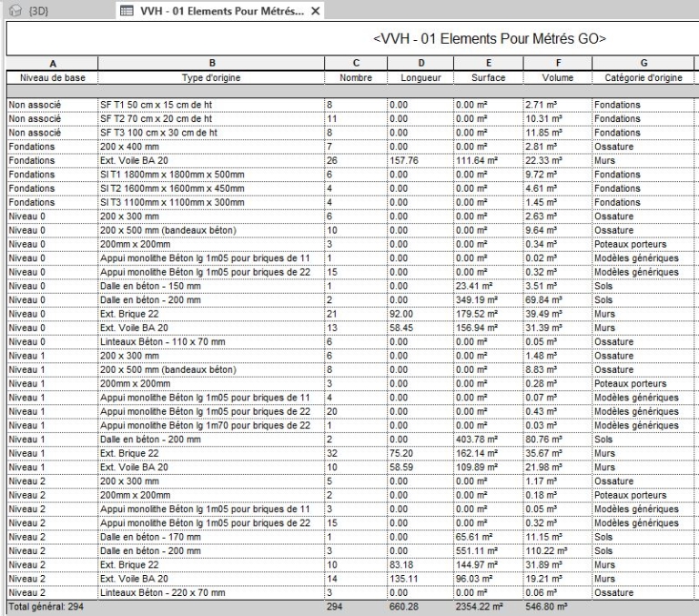Select the 200 x 400 mm type cell

point(212,146)
